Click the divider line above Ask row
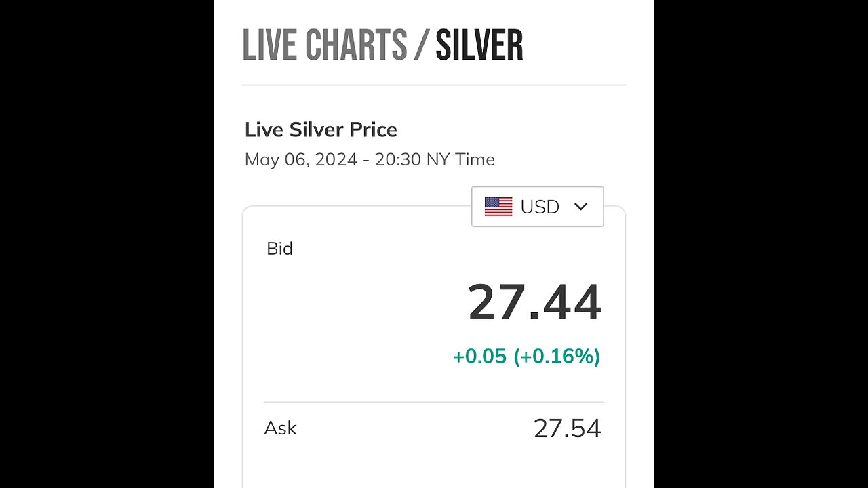The width and height of the screenshot is (868, 488). pyautogui.click(x=433, y=402)
